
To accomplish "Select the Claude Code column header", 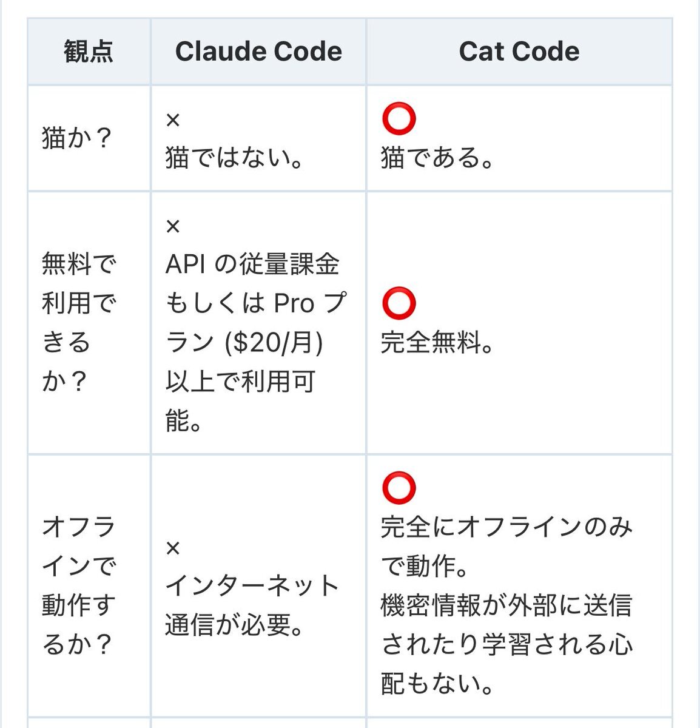I will tap(258, 52).
